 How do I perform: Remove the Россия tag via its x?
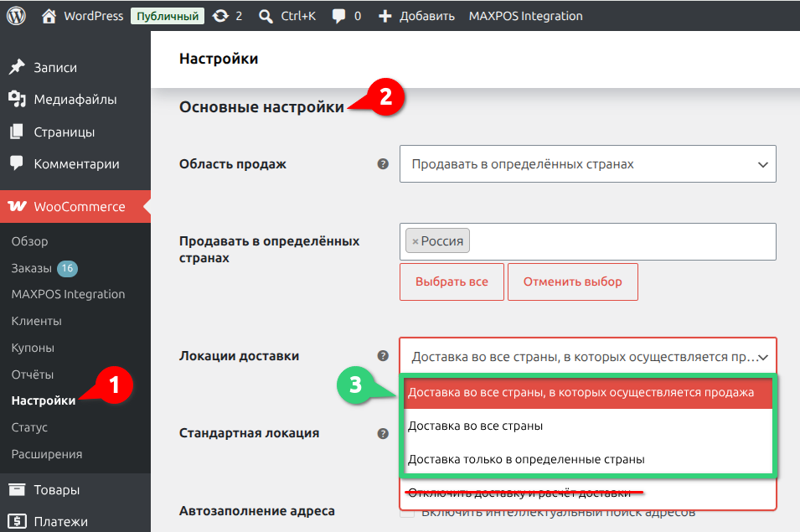point(415,241)
